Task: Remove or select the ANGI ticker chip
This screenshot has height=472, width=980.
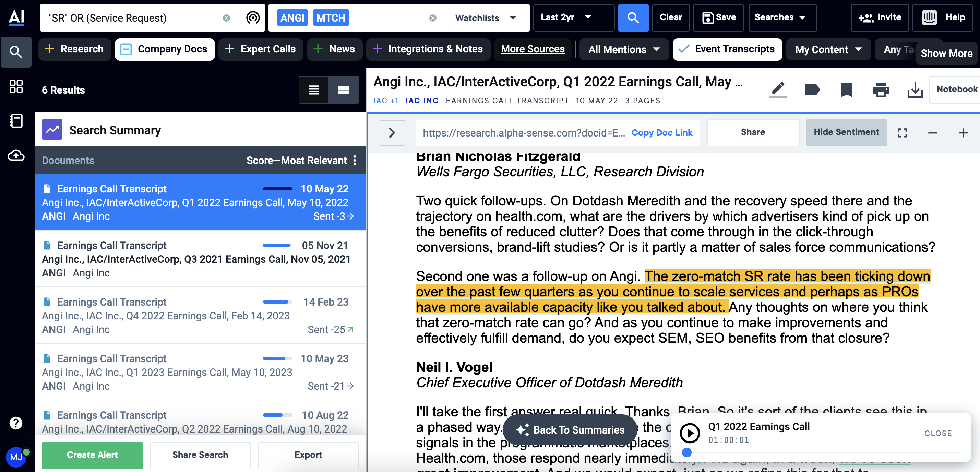Action: click(x=292, y=18)
